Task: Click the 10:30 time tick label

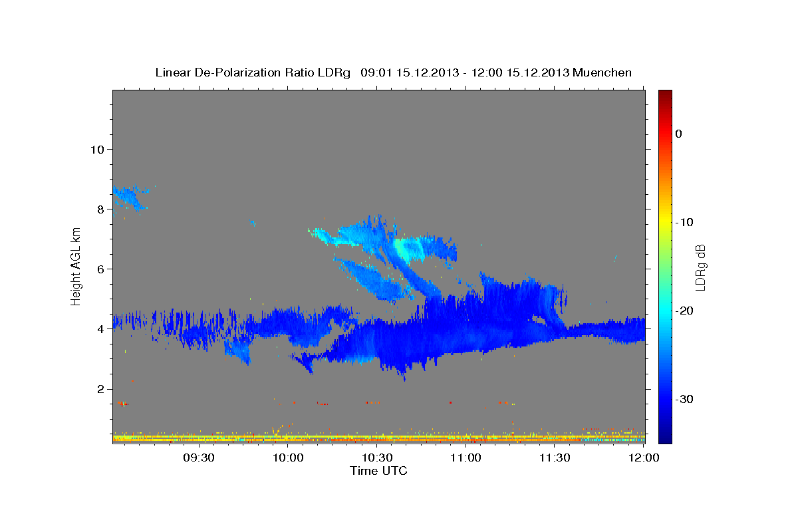Action: (x=377, y=458)
